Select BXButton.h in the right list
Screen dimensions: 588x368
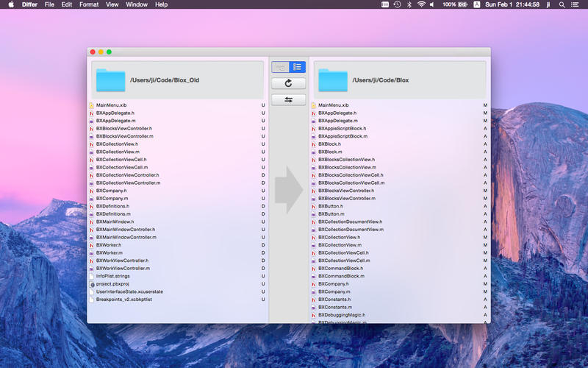click(x=400, y=206)
